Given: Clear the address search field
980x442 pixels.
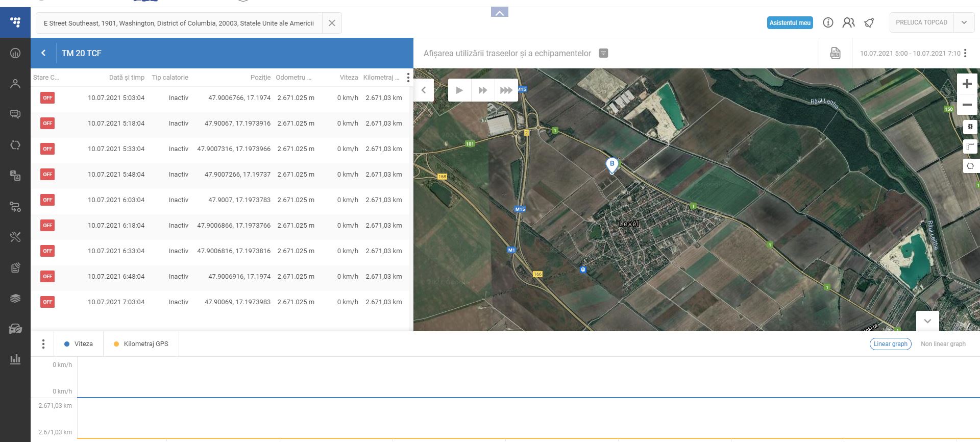Looking at the screenshot, I should click(332, 23).
